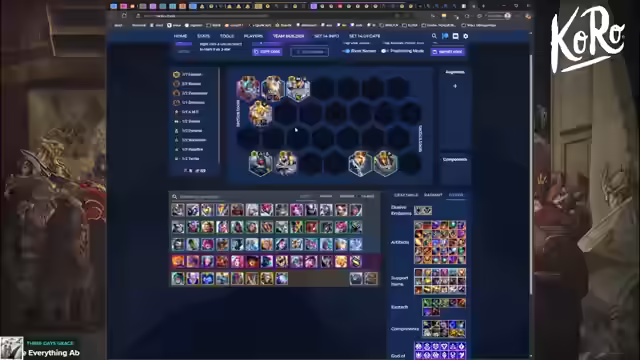Click the Copy Code button
This screenshot has height=360, width=640.
(267, 52)
